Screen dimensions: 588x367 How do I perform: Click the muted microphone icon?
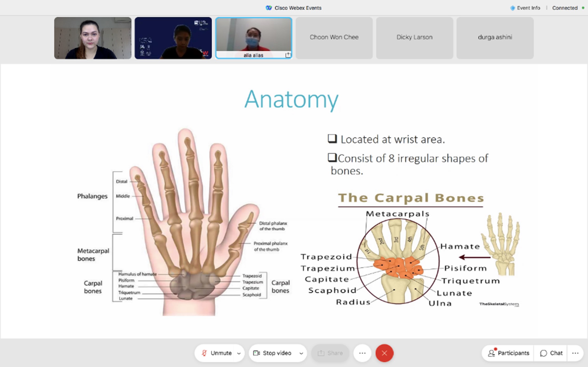[x=204, y=353]
